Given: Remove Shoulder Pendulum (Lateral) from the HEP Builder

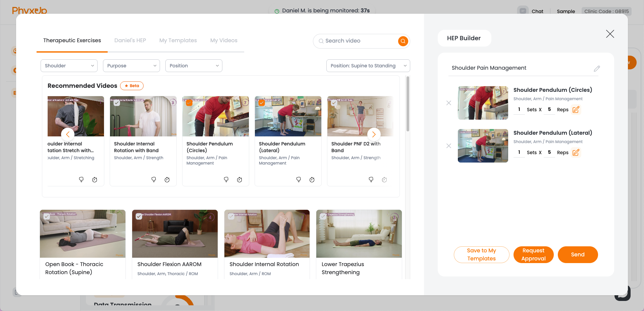Looking at the screenshot, I should (448, 146).
